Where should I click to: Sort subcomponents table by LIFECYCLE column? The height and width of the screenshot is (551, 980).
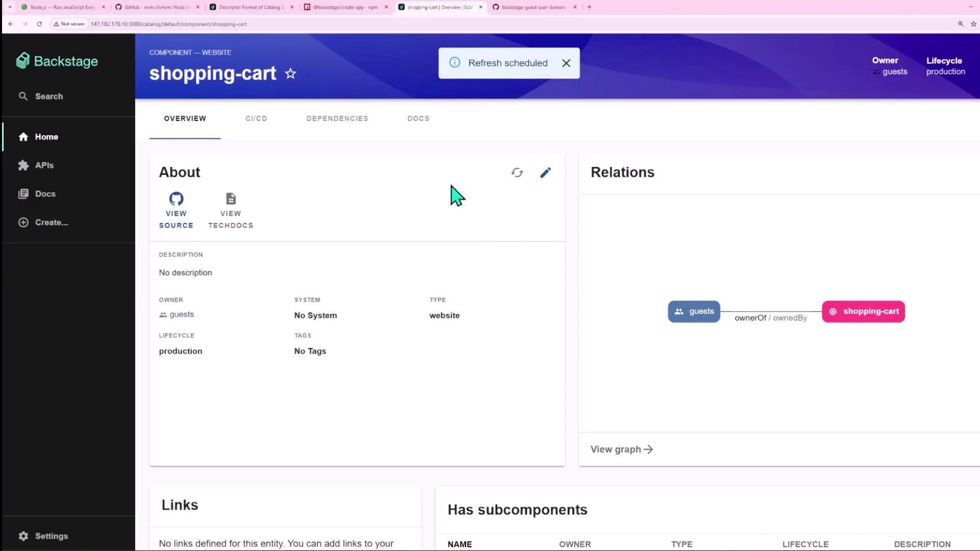click(805, 544)
